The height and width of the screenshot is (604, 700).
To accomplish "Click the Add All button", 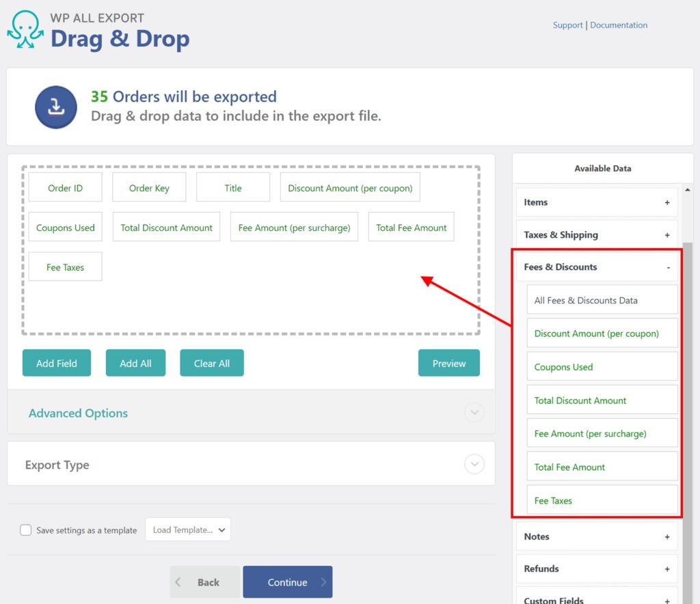I will click(135, 363).
